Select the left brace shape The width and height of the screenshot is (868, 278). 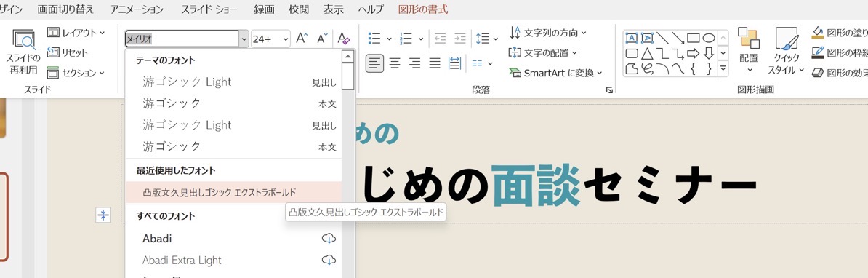694,68
